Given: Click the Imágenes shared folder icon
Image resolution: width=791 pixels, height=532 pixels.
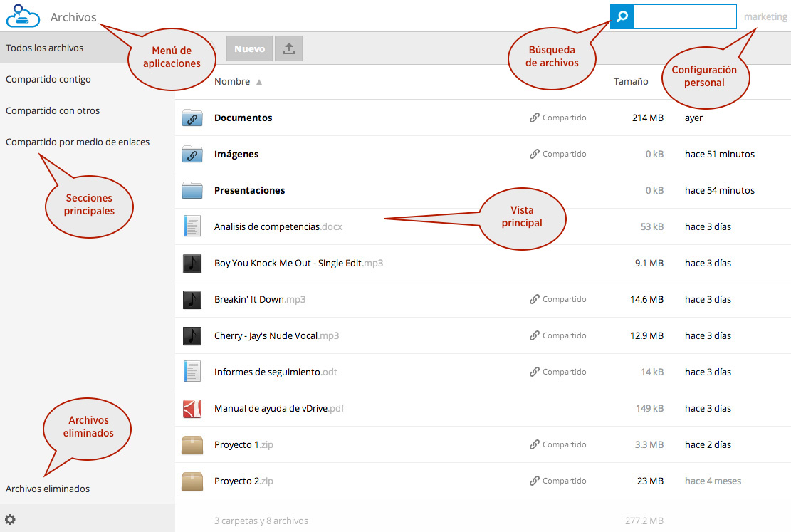Looking at the screenshot, I should click(x=192, y=154).
